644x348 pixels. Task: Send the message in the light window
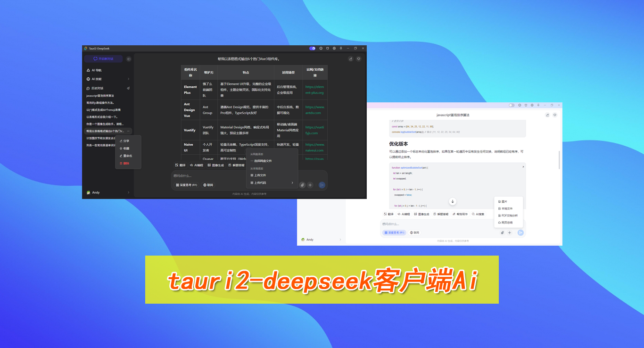pos(520,232)
